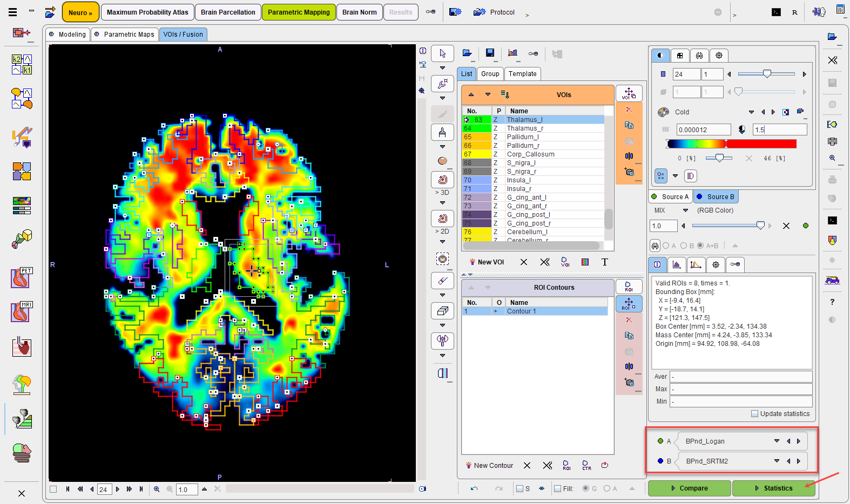The width and height of the screenshot is (850, 504).
Task: Open the color table selector icon
Action: (x=663, y=112)
